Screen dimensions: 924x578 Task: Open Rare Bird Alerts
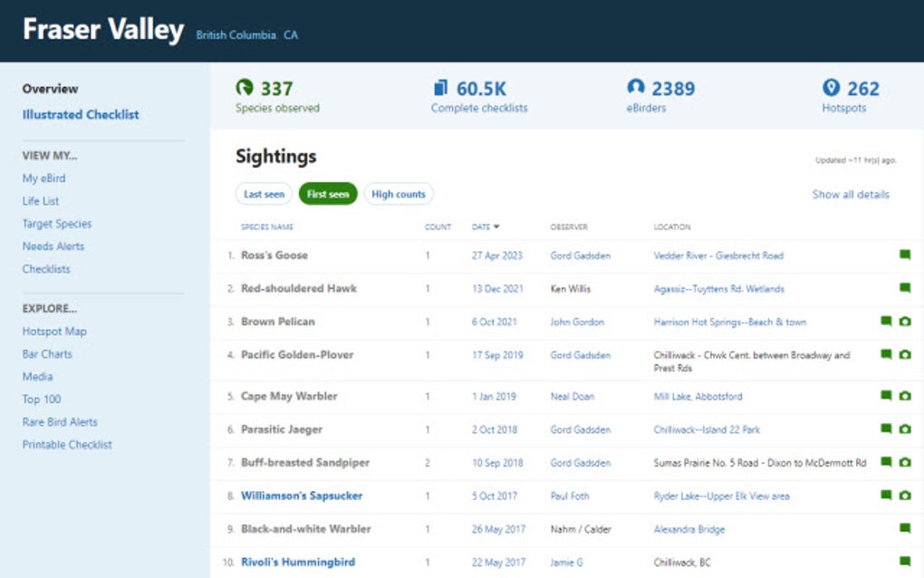pos(60,422)
